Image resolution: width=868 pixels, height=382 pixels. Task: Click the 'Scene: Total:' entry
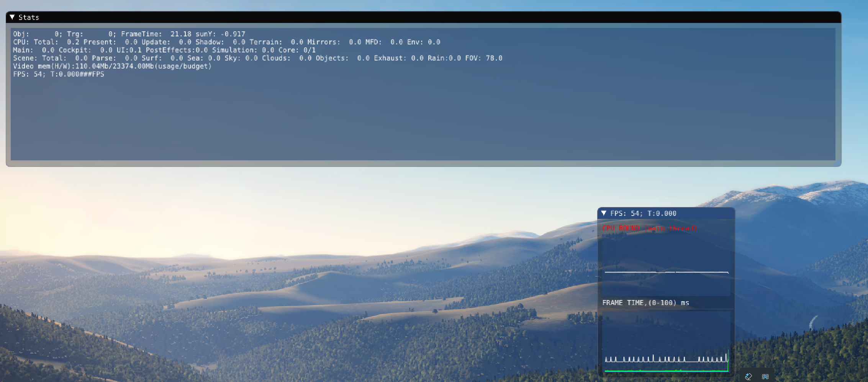pos(50,58)
